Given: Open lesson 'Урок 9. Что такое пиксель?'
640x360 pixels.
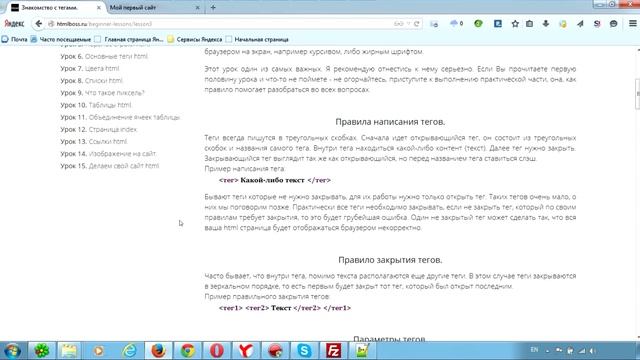Looking at the screenshot, I should [102, 93].
